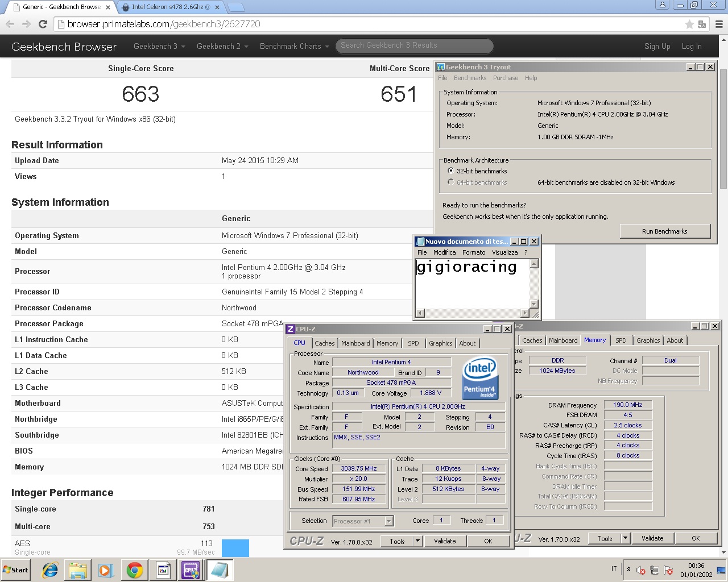The width and height of the screenshot is (728, 582).
Task: Click the IT language indicator
Action: click(614, 569)
